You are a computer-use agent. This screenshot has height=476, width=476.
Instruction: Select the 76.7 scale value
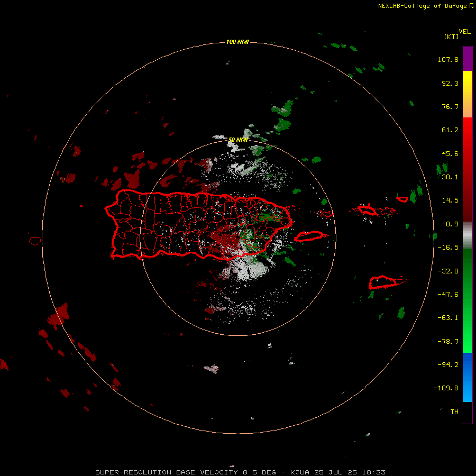450,106
